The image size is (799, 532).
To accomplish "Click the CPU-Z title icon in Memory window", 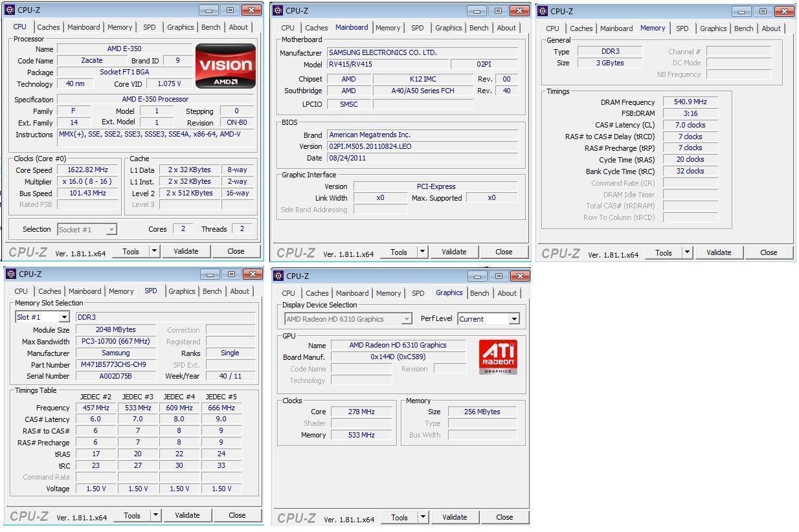I will [543, 11].
